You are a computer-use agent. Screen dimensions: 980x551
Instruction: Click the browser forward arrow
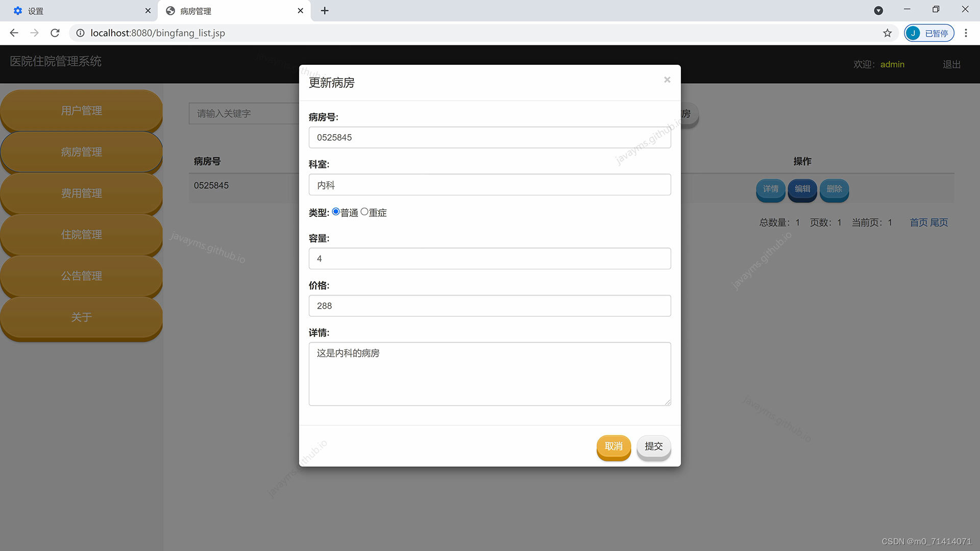34,33
